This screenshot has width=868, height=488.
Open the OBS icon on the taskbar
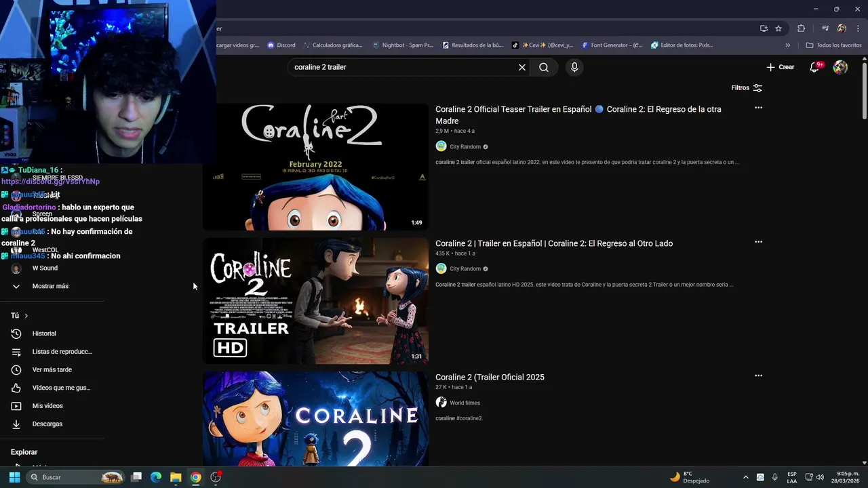pyautogui.click(x=216, y=477)
